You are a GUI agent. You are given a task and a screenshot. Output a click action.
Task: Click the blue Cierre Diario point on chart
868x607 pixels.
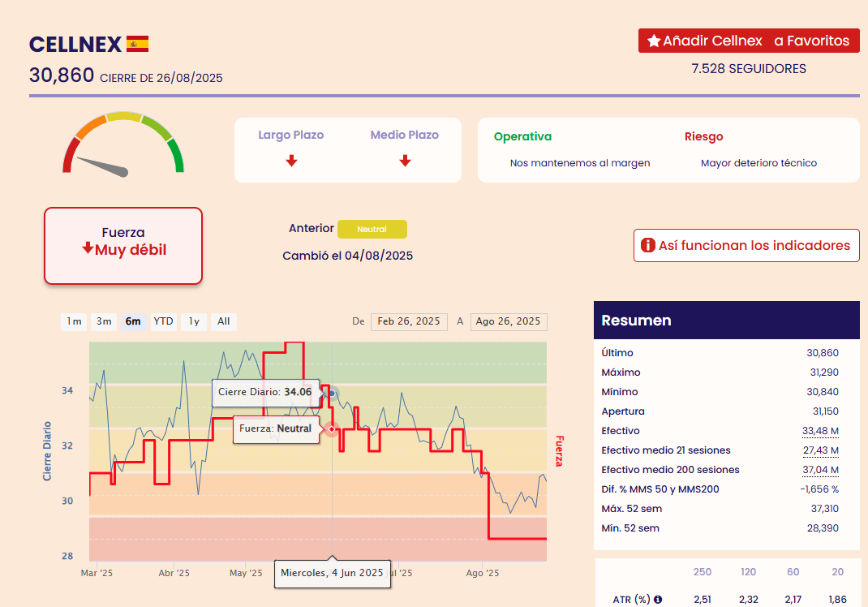point(332,394)
